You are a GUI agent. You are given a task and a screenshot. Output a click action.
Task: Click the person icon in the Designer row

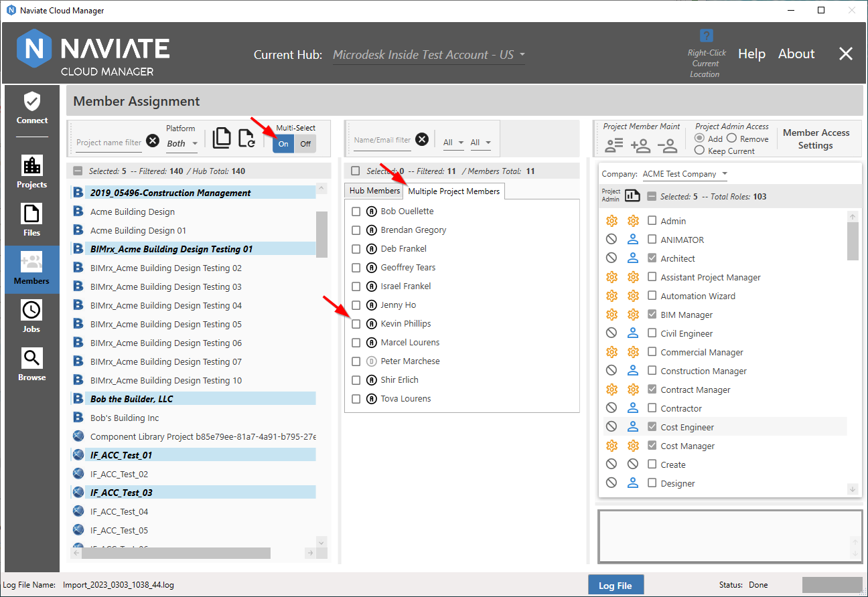click(x=633, y=483)
